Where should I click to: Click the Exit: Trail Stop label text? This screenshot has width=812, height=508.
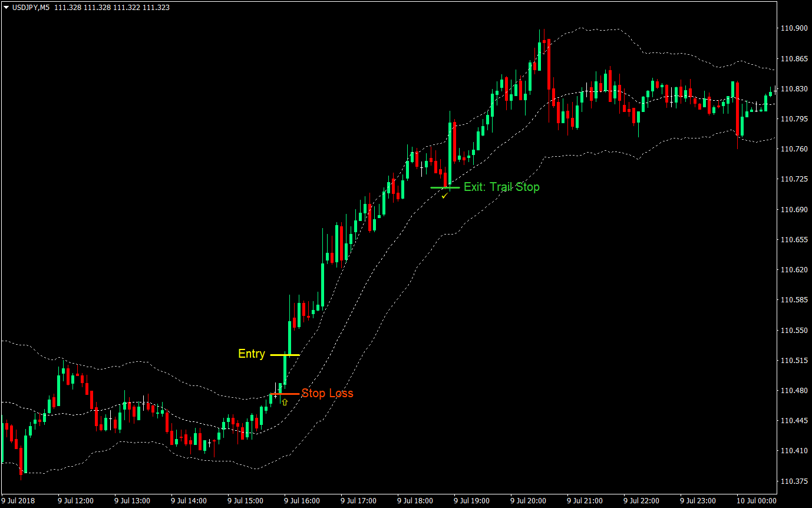[502, 187]
